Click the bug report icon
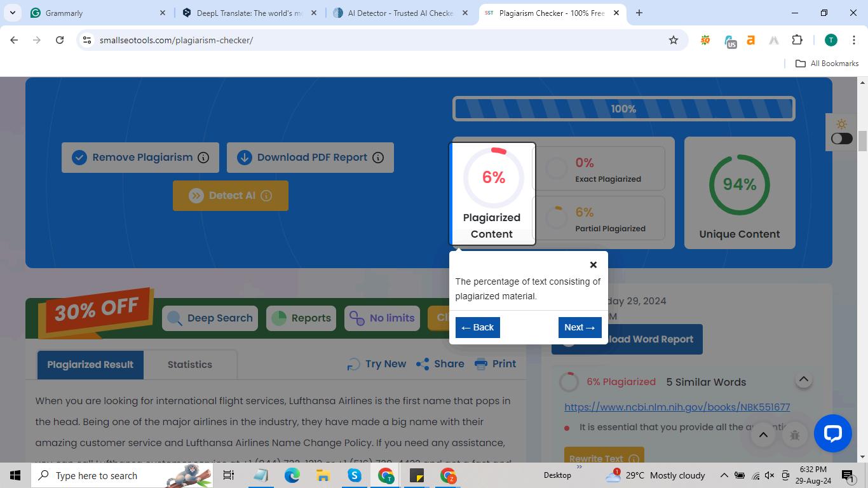Image resolution: width=868 pixels, height=488 pixels. (x=794, y=435)
